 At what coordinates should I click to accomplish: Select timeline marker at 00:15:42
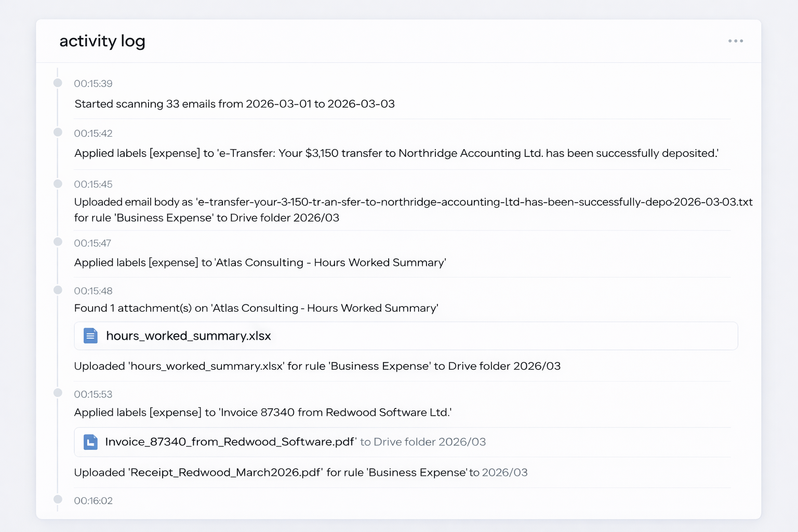tap(58, 132)
